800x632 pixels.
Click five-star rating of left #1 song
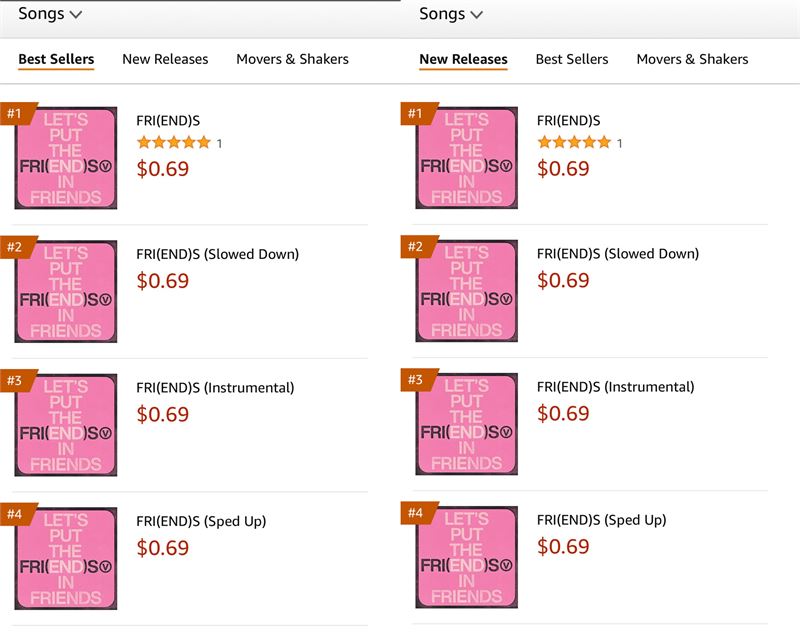174,142
